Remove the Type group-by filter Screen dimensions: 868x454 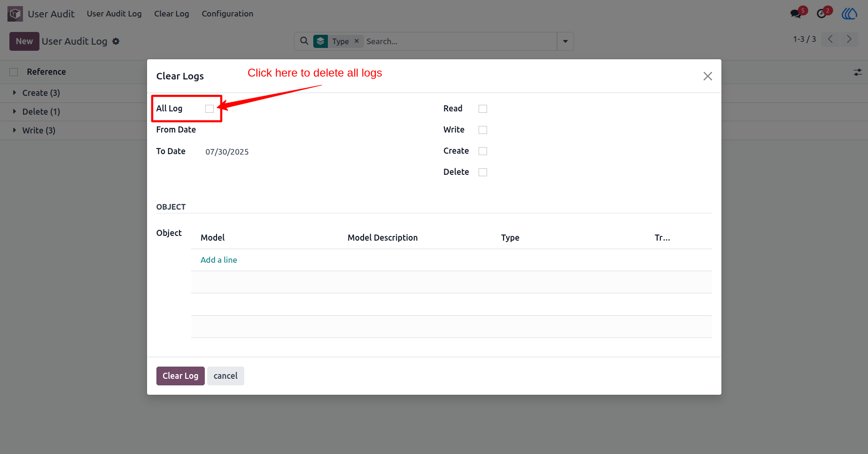[356, 41]
